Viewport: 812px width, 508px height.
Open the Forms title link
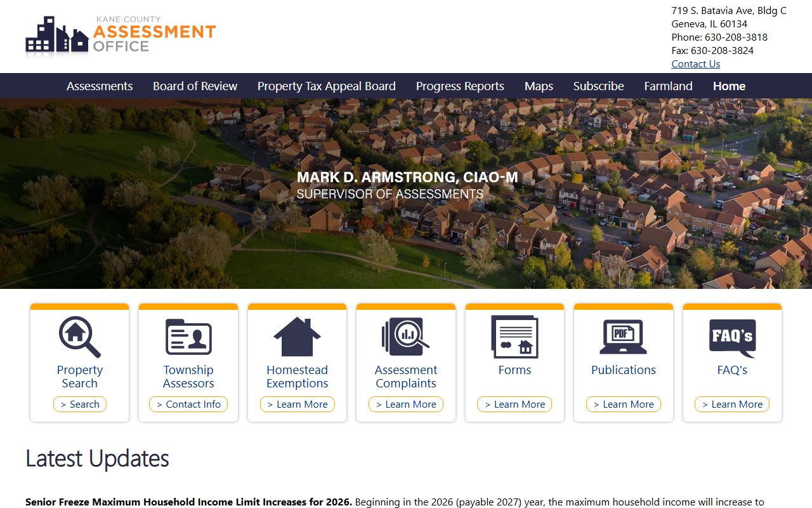(x=514, y=370)
